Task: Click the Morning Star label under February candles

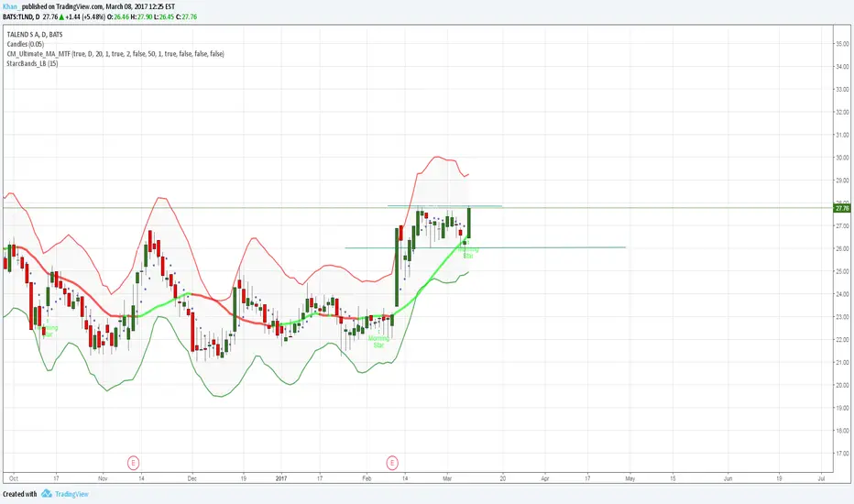Action: 378,342
